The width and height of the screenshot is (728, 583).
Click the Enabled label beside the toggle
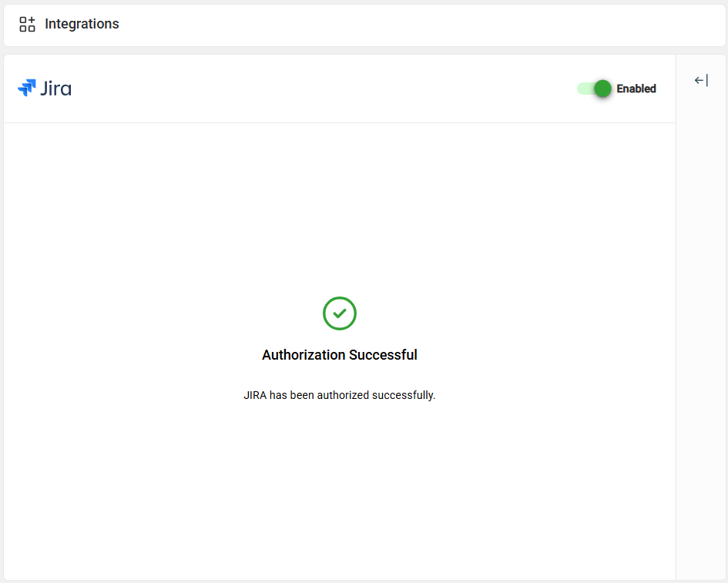[636, 89]
